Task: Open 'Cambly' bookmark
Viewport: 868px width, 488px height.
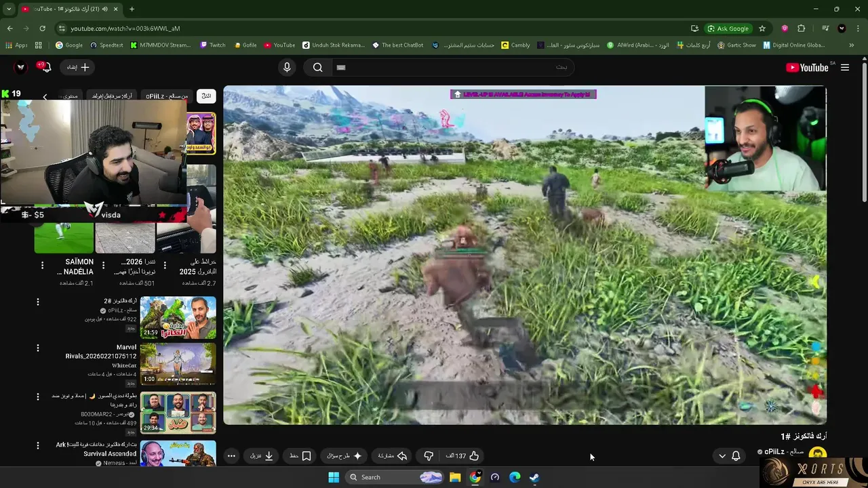Action: pyautogui.click(x=515, y=45)
